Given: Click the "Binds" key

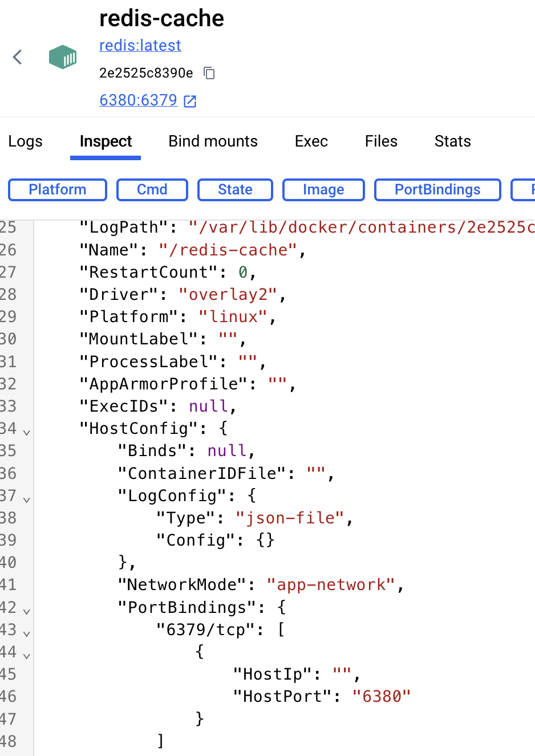Looking at the screenshot, I should click(152, 450).
